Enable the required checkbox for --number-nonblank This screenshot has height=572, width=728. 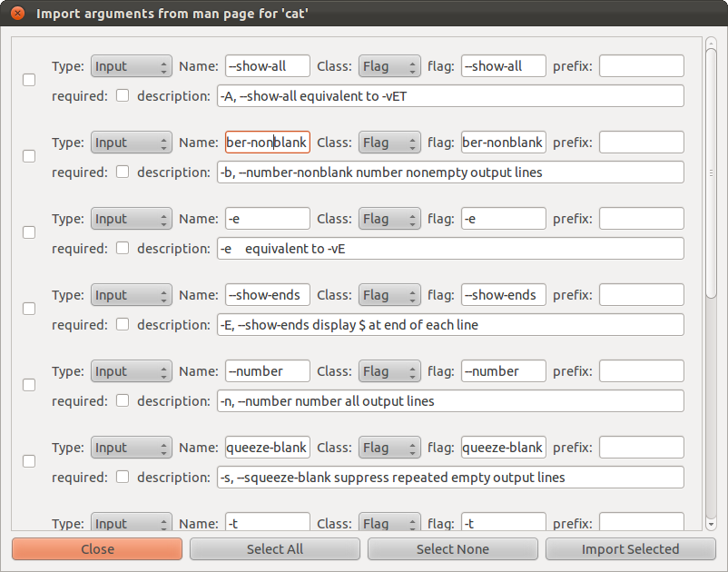pyautogui.click(x=123, y=172)
